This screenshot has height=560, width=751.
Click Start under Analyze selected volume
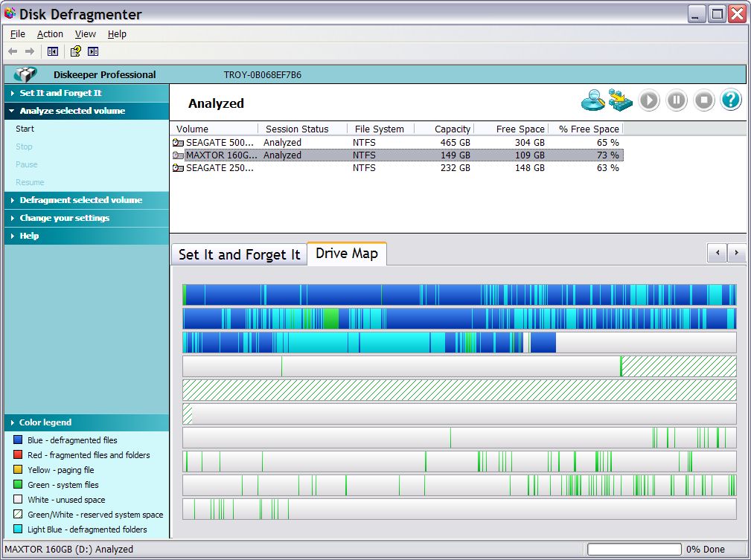pyautogui.click(x=25, y=129)
